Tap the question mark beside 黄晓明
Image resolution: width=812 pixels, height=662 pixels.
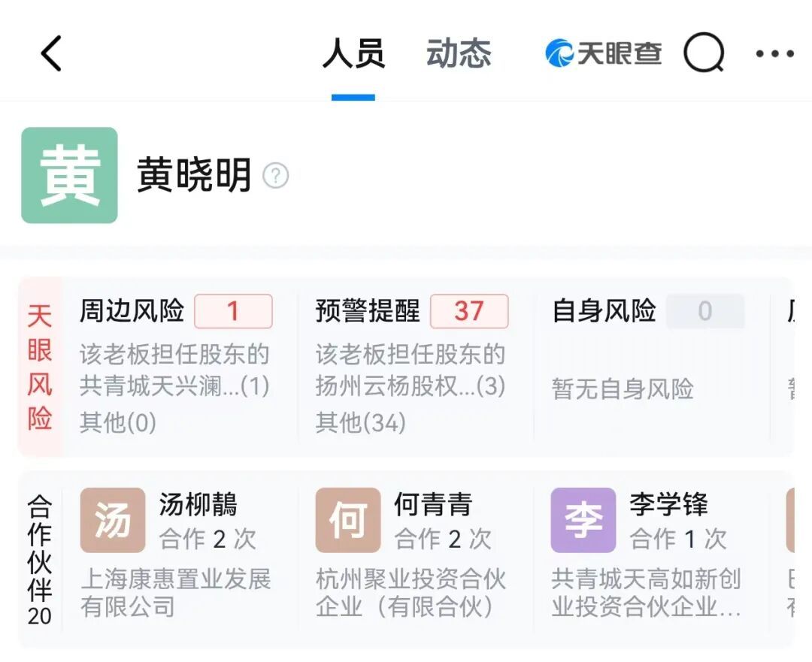[x=275, y=176]
